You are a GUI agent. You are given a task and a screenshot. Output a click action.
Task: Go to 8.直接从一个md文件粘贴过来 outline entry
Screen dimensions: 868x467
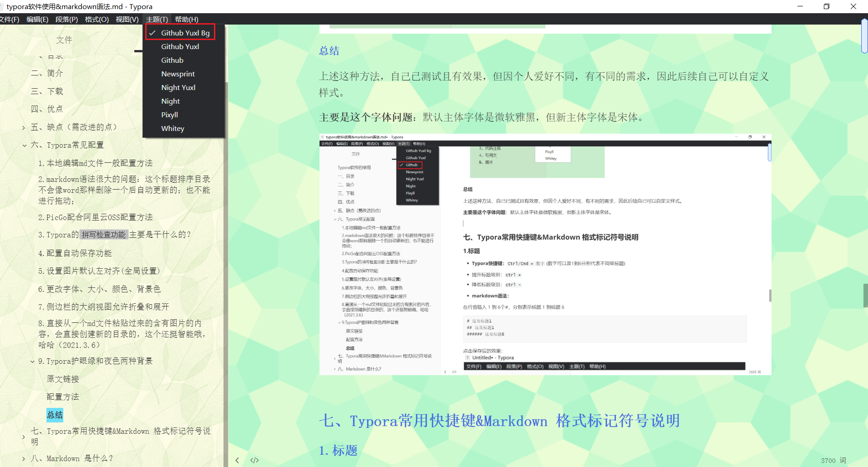[123, 334]
